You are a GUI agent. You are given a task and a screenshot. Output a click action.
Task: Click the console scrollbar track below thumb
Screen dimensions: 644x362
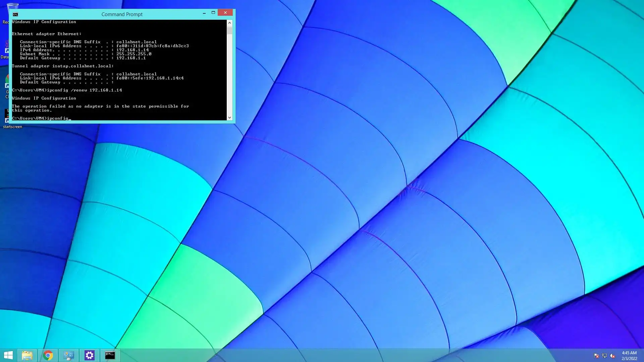[x=229, y=74]
